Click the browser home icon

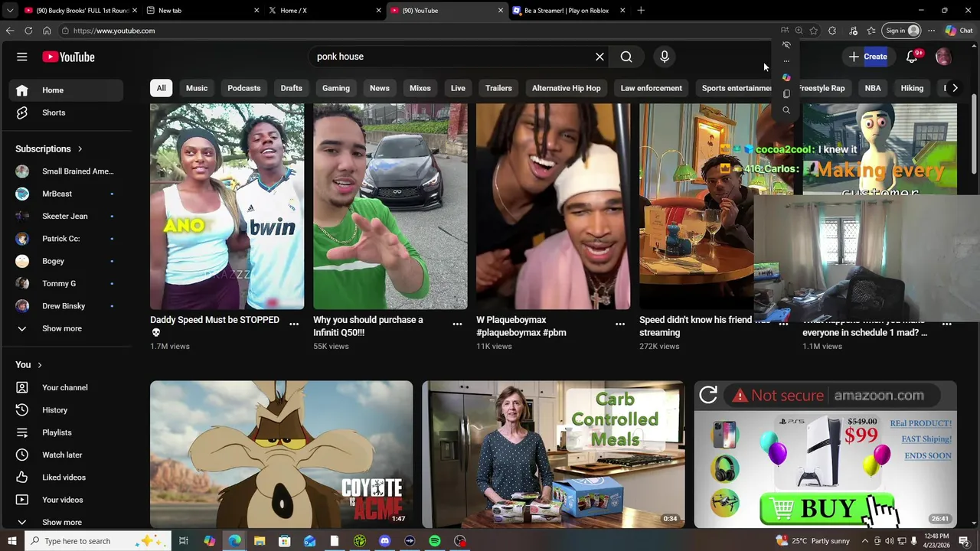click(x=47, y=31)
